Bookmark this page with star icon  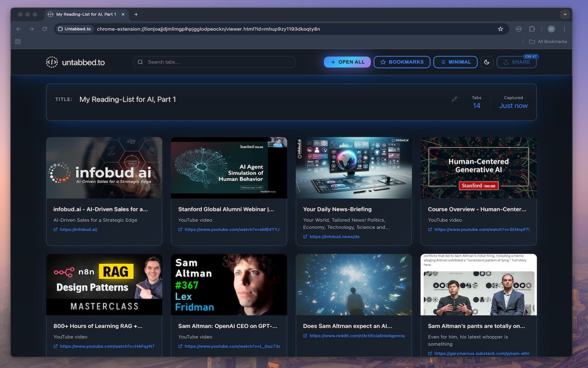pos(500,29)
